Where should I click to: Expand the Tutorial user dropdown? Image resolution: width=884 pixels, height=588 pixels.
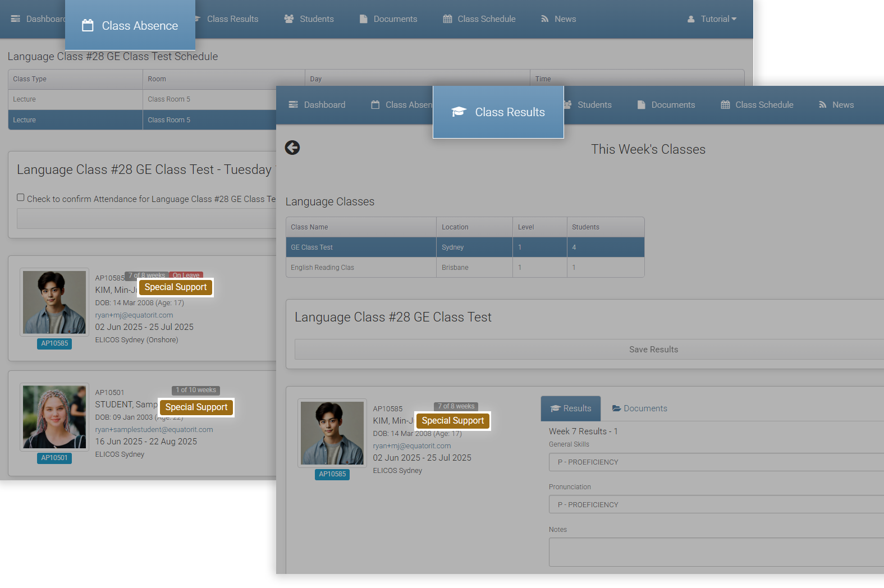pos(712,19)
